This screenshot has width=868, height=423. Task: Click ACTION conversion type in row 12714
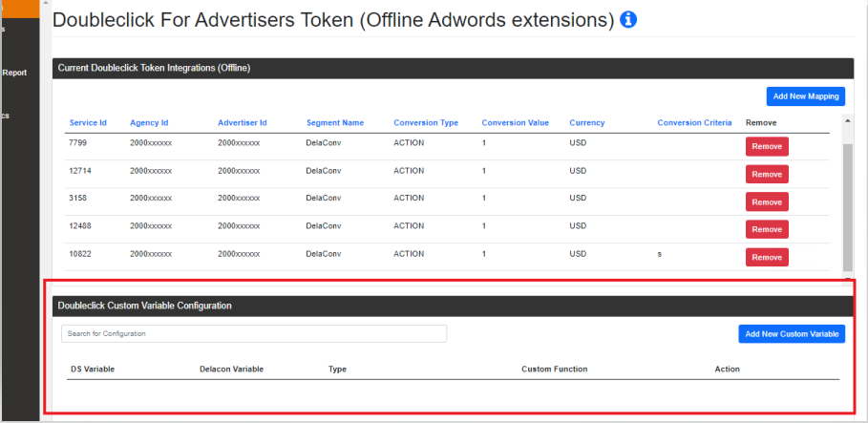pyautogui.click(x=409, y=171)
